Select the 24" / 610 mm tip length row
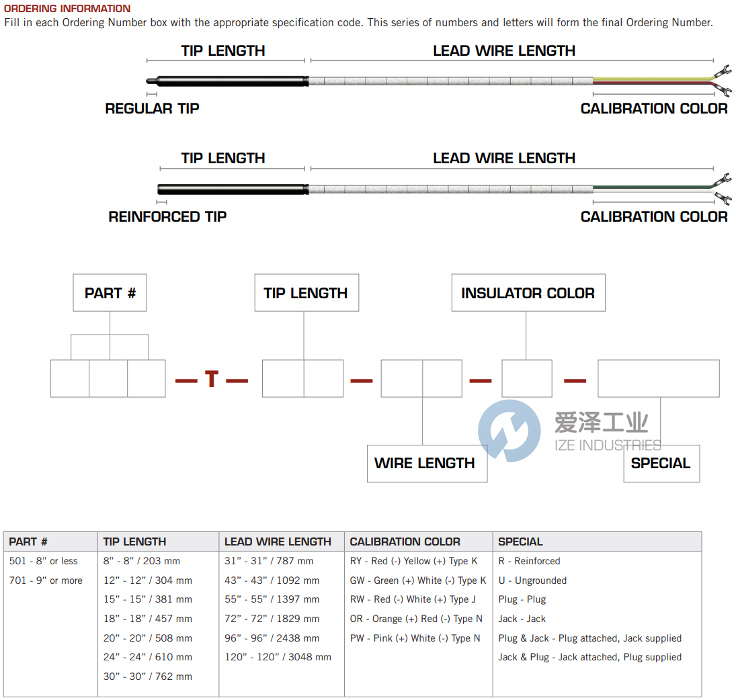736x700 pixels. [x=147, y=657]
